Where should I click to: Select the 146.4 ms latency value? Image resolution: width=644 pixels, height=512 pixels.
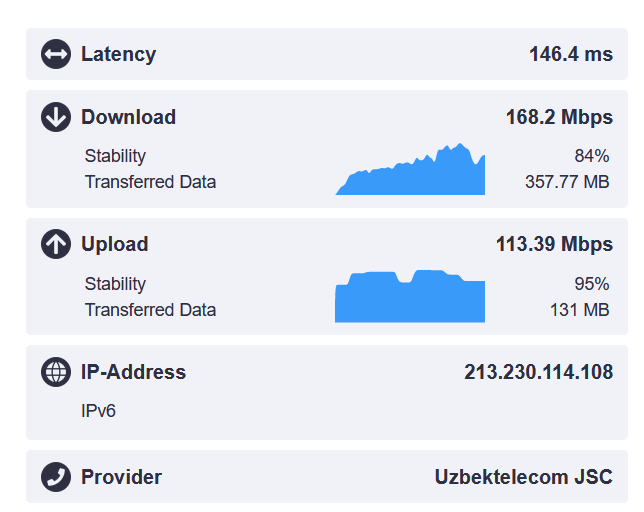tap(570, 54)
